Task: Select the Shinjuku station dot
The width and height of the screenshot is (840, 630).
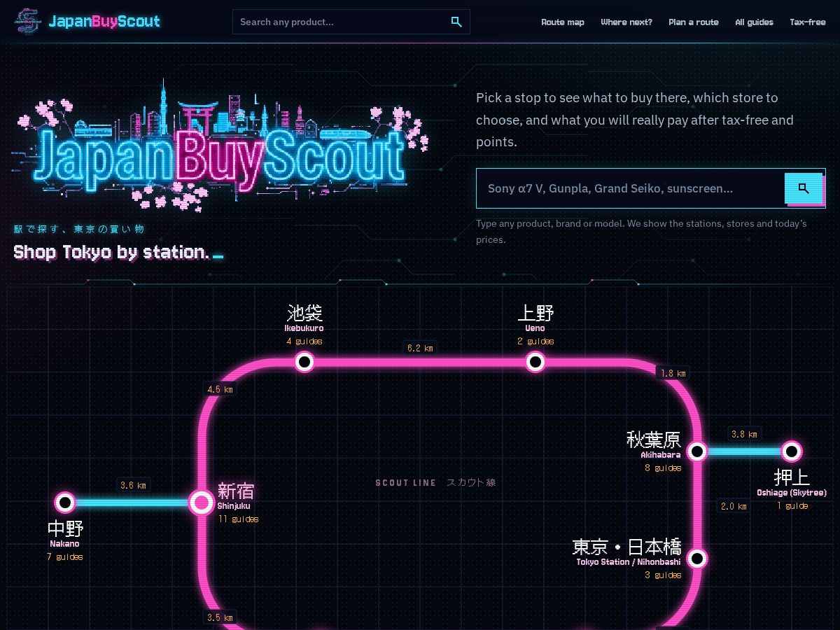Action: (202, 502)
